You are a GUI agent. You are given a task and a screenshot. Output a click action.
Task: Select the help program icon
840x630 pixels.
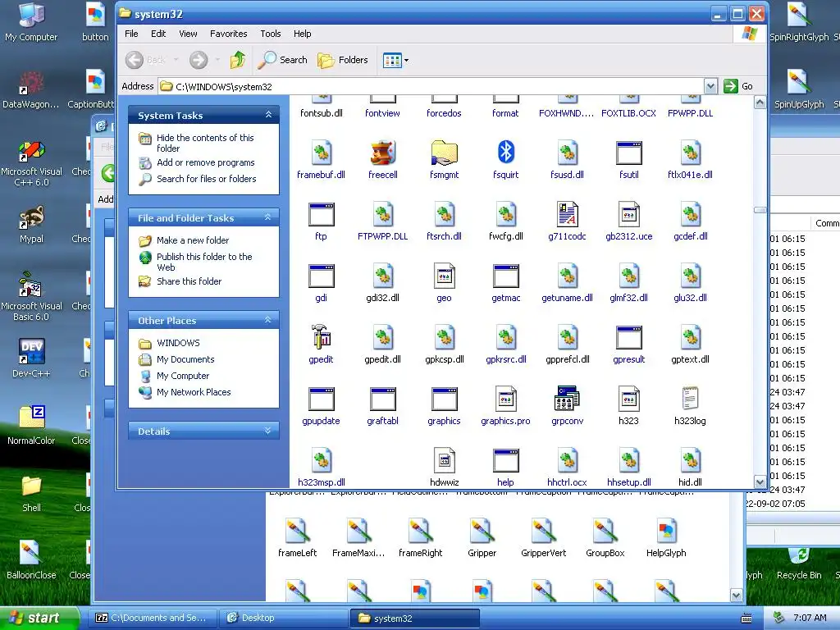[505, 461]
